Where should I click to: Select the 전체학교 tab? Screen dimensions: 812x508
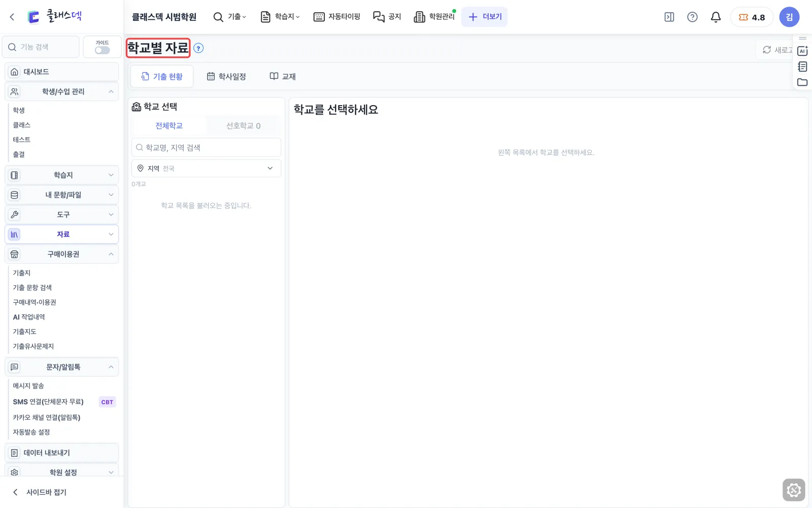(169, 125)
